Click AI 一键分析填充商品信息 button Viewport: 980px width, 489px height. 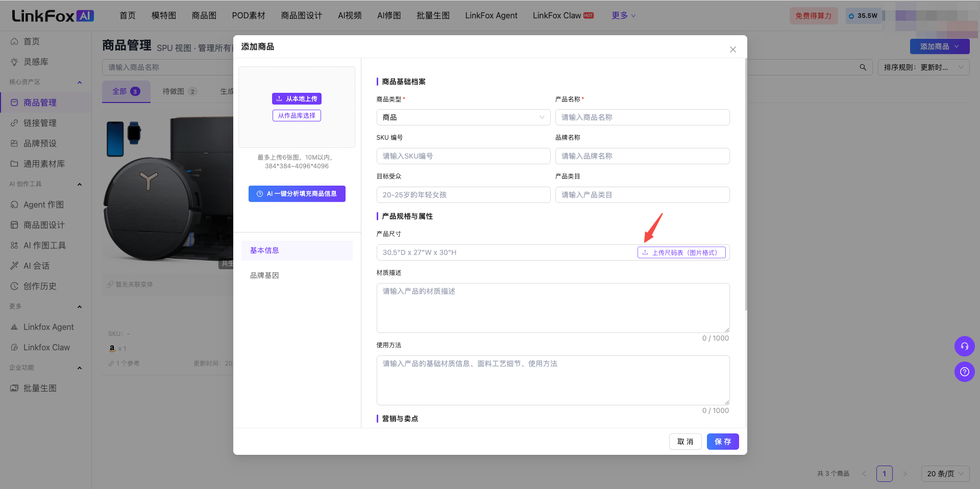click(x=297, y=194)
